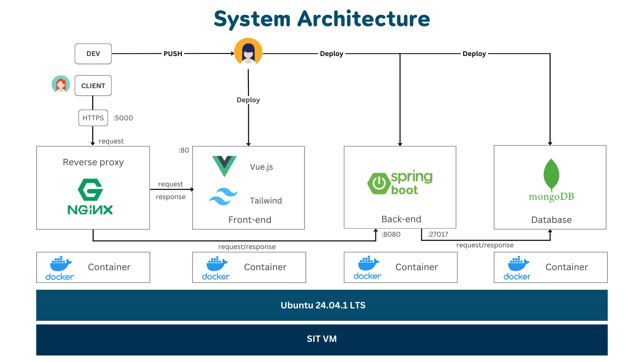This screenshot has width=644, height=362.
Task: Click the NGINX logo
Action: pyautogui.click(x=90, y=197)
